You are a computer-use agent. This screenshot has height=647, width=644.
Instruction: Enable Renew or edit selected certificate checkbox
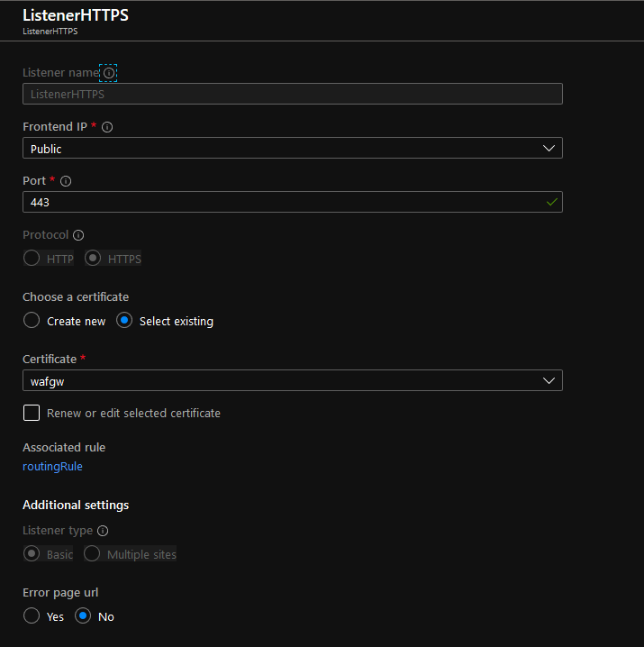point(32,413)
